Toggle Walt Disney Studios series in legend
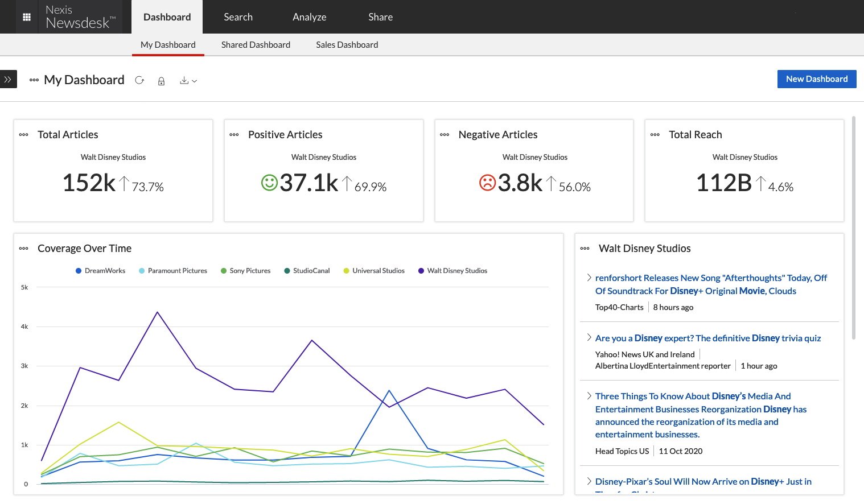The image size is (864, 504). pyautogui.click(x=452, y=271)
